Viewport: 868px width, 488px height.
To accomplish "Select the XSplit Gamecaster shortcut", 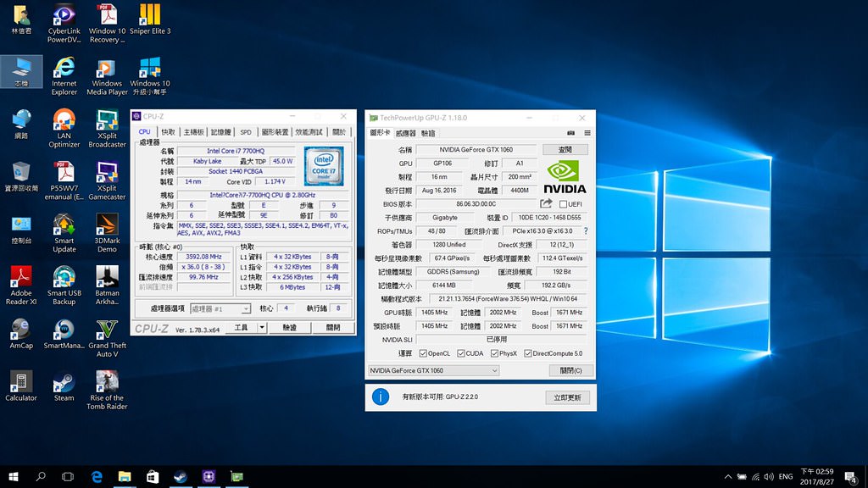I will 107,181.
